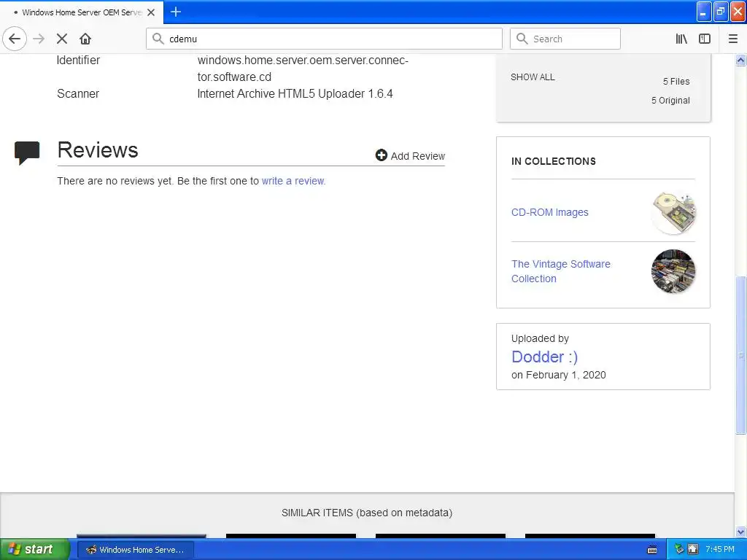Click the upload date February 1, 2020
This screenshot has width=747, height=560.
tap(565, 375)
